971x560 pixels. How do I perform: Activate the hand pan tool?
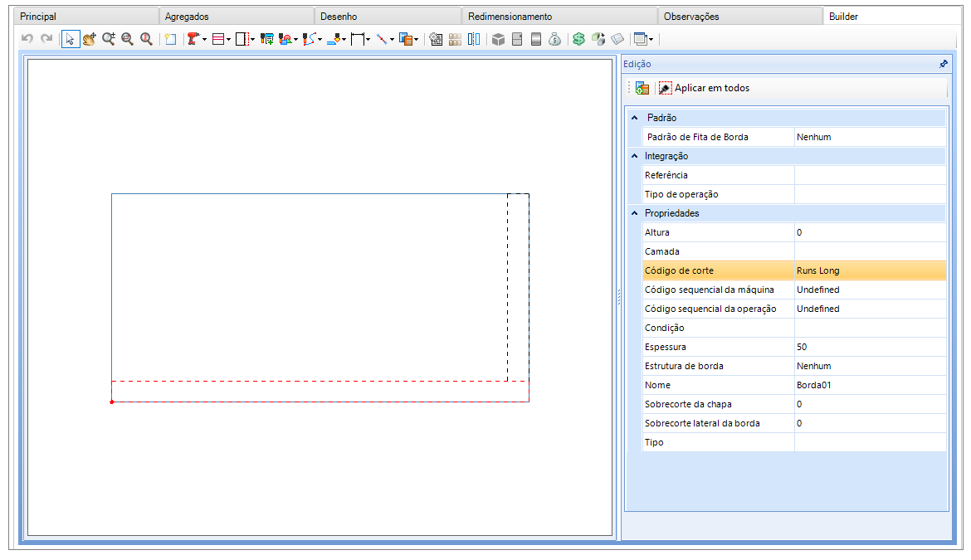(89, 39)
